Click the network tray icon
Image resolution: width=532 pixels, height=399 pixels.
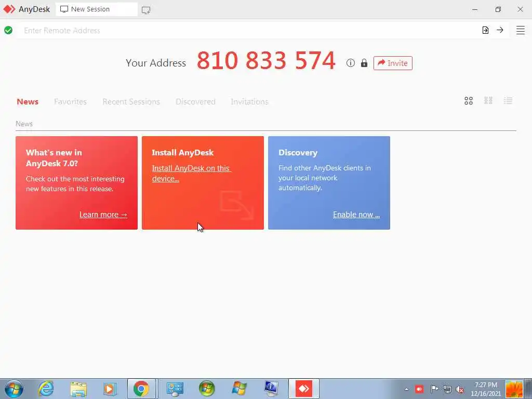pyautogui.click(x=447, y=389)
